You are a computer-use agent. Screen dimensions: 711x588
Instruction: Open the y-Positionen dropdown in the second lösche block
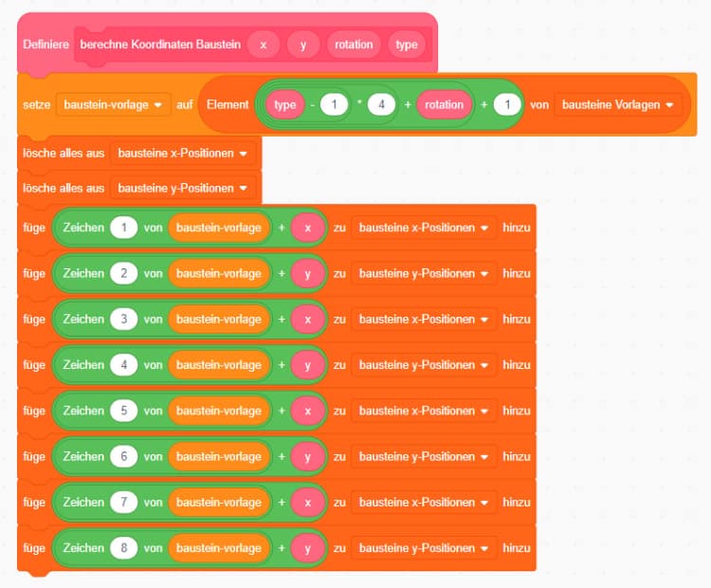pyautogui.click(x=183, y=189)
